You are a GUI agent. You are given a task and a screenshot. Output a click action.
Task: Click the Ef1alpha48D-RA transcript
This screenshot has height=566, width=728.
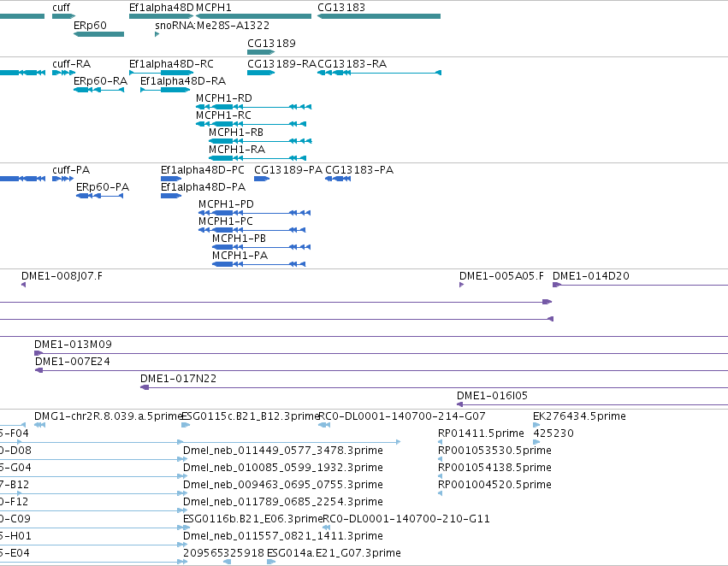(x=165, y=90)
